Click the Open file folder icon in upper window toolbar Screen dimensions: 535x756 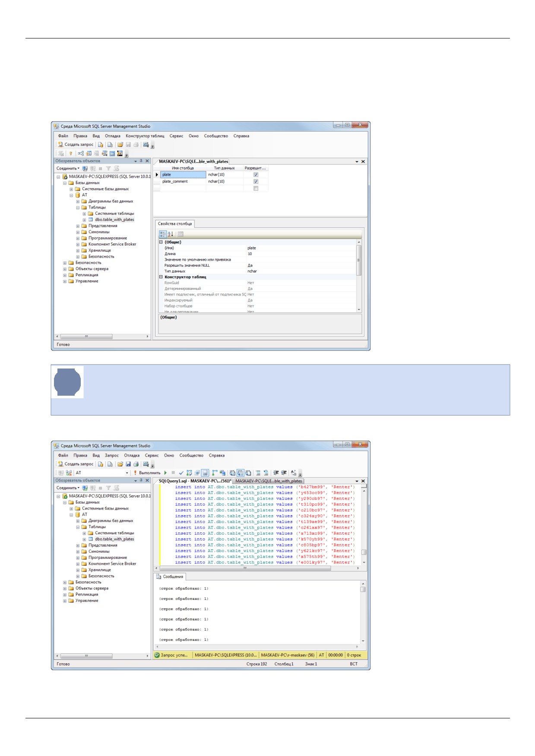120,145
